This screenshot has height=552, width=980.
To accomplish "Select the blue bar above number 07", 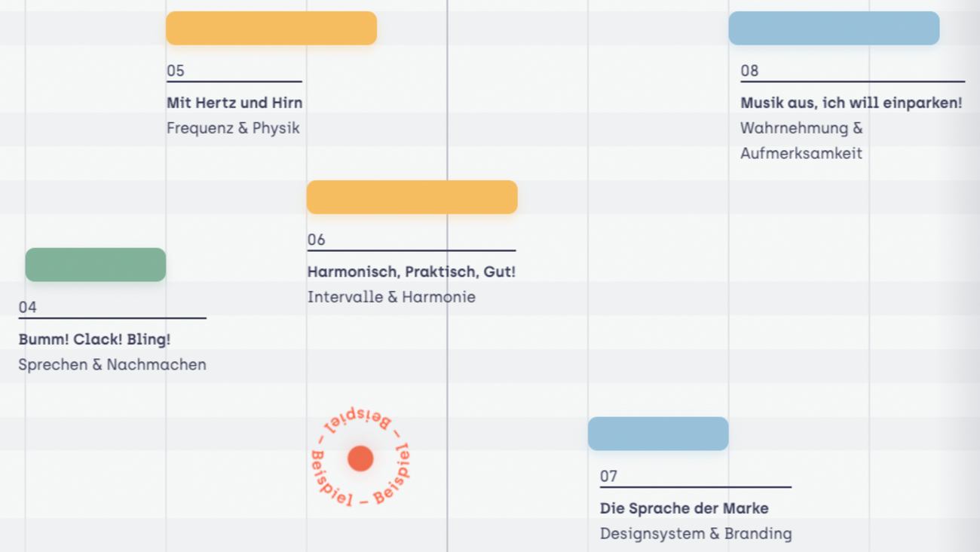I will (658, 434).
